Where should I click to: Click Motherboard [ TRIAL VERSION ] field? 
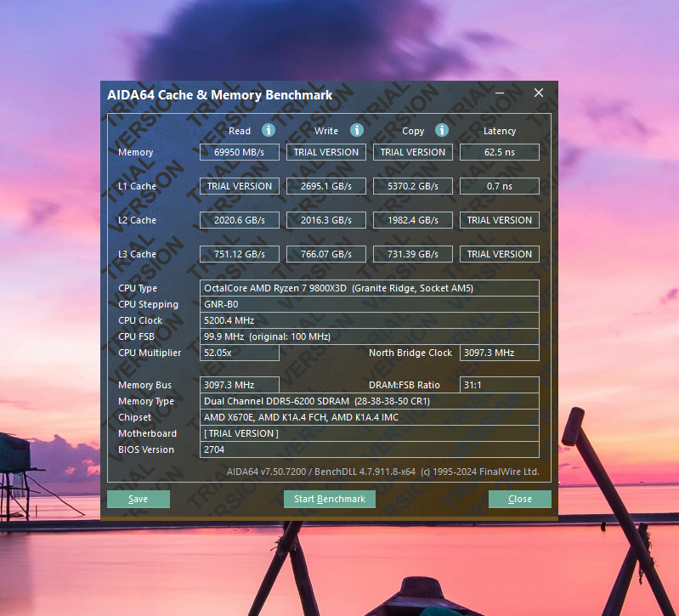370,433
